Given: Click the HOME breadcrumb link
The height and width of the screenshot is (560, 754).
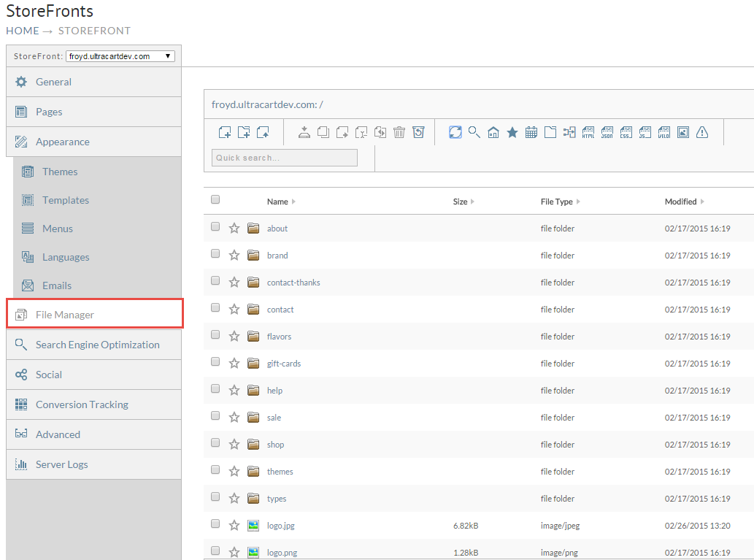Looking at the screenshot, I should (x=23, y=31).
